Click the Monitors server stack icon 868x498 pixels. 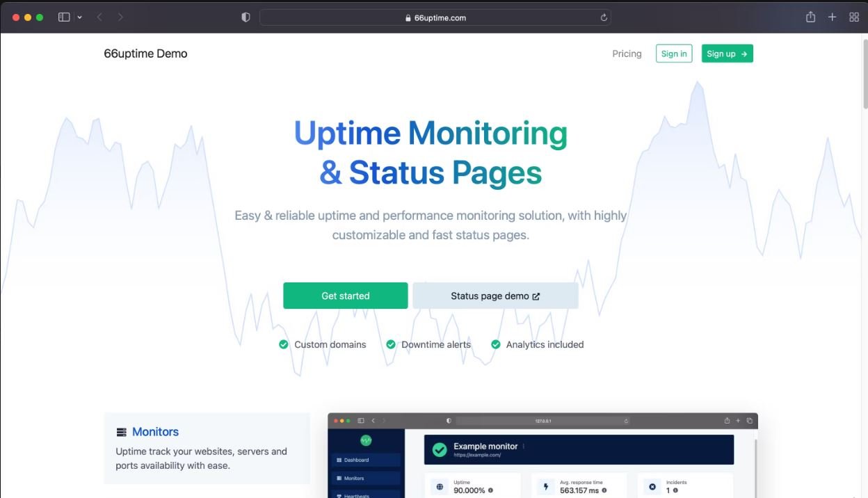pyautogui.click(x=122, y=432)
